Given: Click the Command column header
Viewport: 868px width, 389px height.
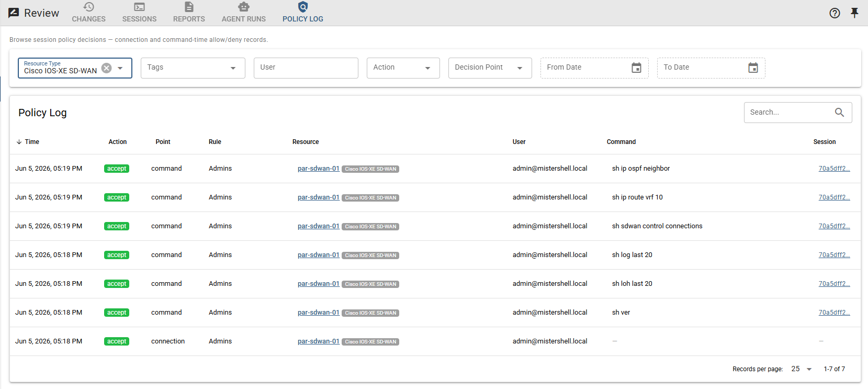Looking at the screenshot, I should point(621,142).
